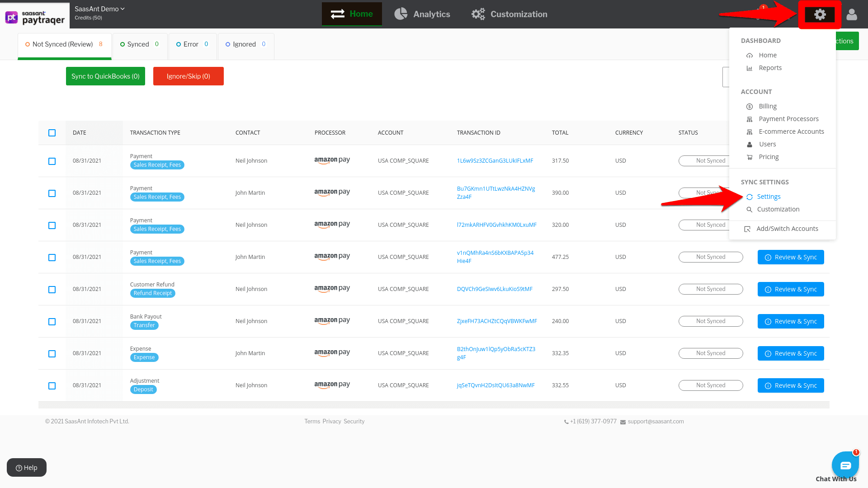Open the user profile icon

852,14
